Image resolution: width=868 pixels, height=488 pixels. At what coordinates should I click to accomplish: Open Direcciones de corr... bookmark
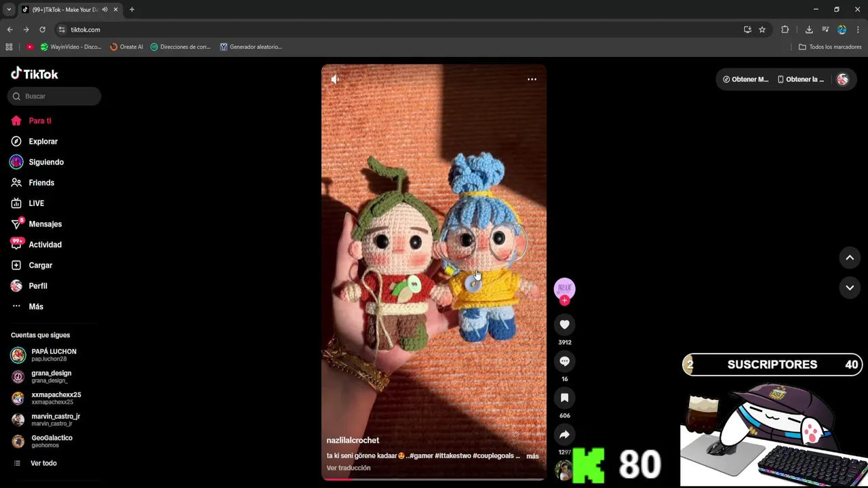pyautogui.click(x=180, y=47)
